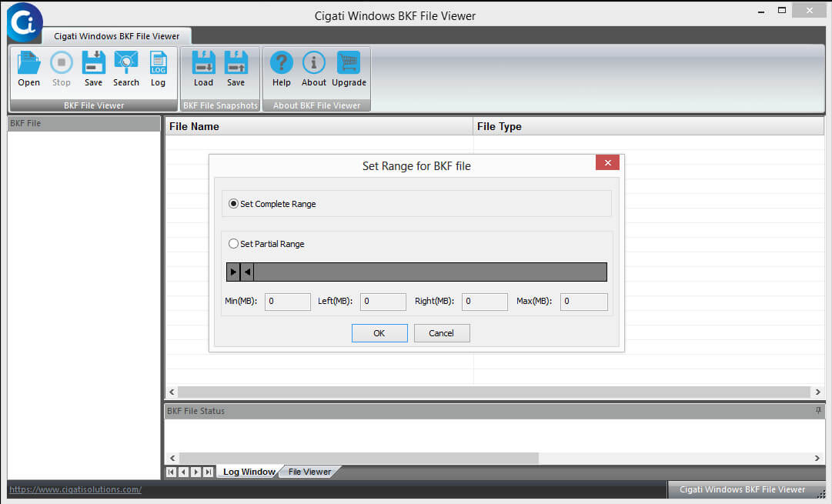Screen dimensions: 832x504
Task: Switch to the Log Window tab
Action: (x=249, y=472)
